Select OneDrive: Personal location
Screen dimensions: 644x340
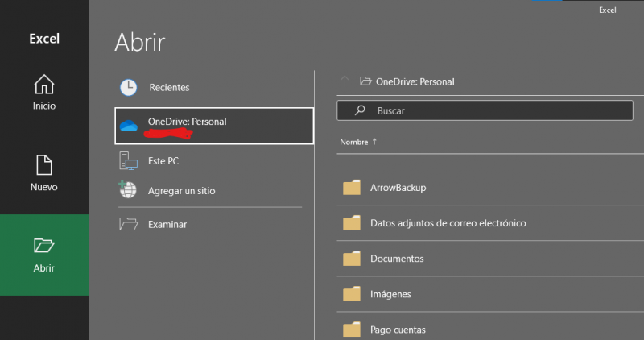click(214, 126)
